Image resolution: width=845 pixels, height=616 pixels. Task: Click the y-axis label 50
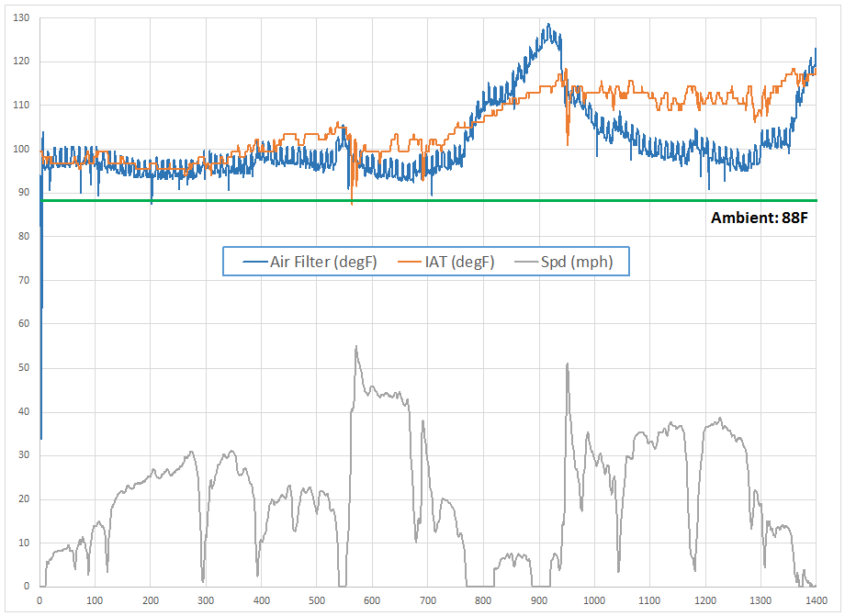(22, 368)
